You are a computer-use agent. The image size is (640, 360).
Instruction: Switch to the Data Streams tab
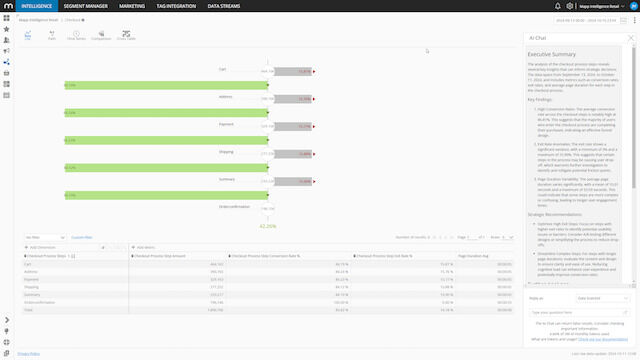point(224,6)
